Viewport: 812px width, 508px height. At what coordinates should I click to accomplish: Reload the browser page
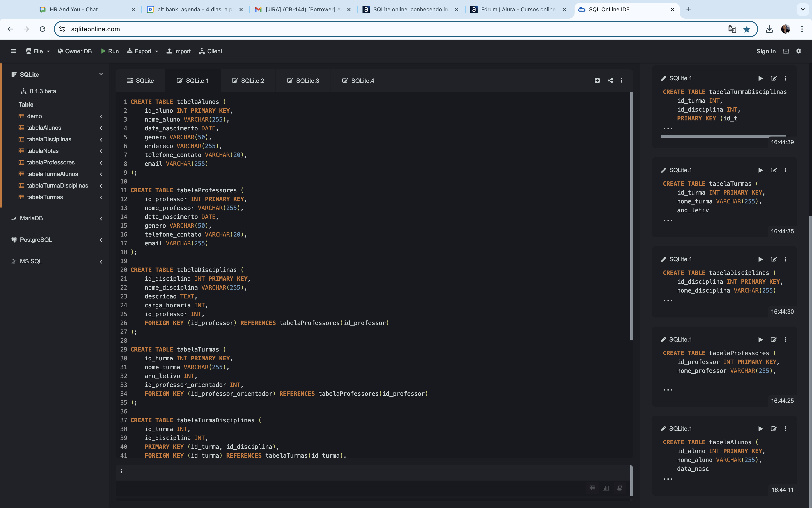pos(43,29)
